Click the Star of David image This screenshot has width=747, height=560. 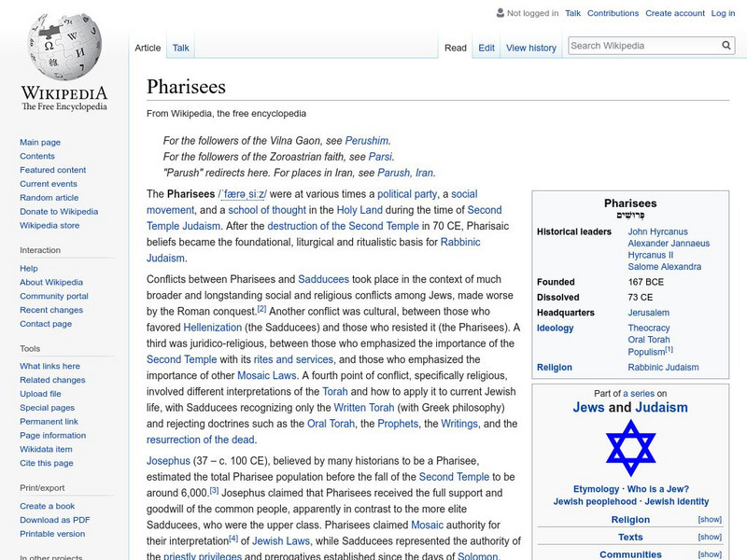(631, 448)
